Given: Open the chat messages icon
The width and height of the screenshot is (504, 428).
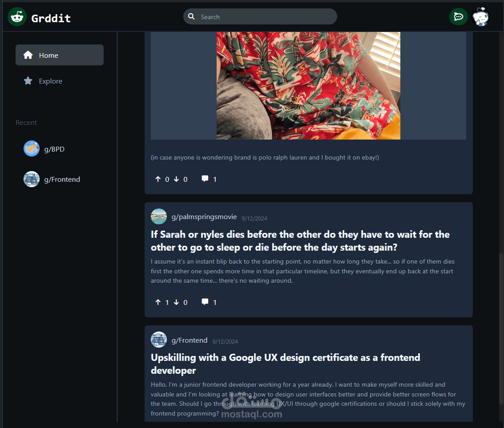Looking at the screenshot, I should pyautogui.click(x=458, y=17).
